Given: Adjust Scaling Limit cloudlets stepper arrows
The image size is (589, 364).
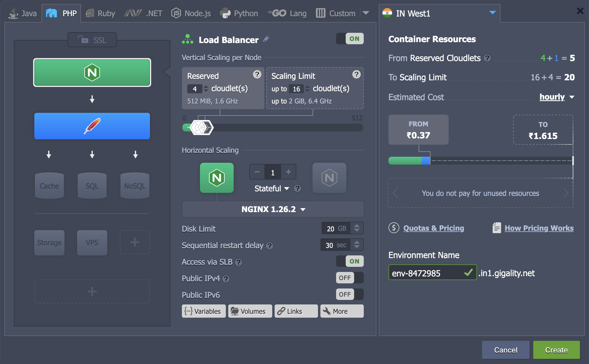Looking at the screenshot, I should coord(307,88).
